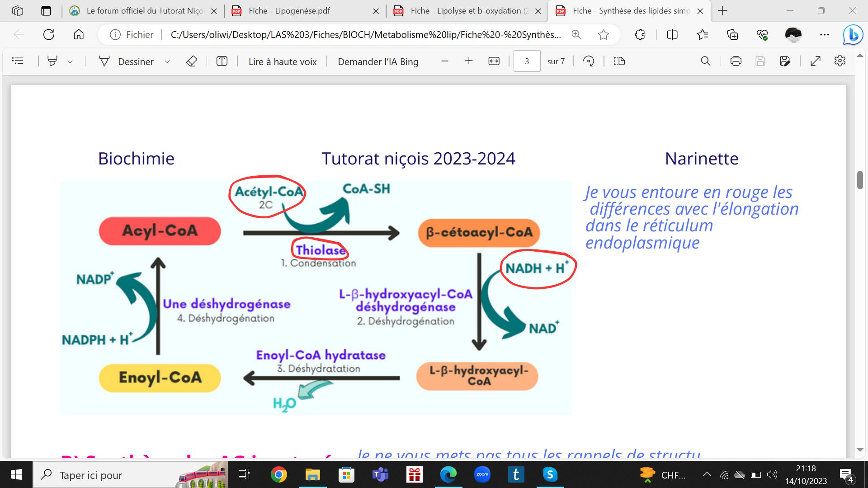Click Demander l'IA Bing button

(378, 61)
